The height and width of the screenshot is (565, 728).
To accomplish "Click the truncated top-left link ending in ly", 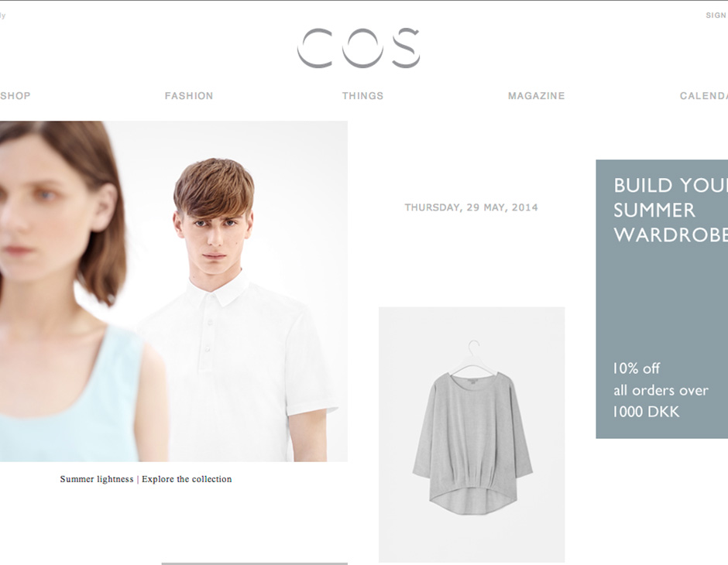I will 3,15.
